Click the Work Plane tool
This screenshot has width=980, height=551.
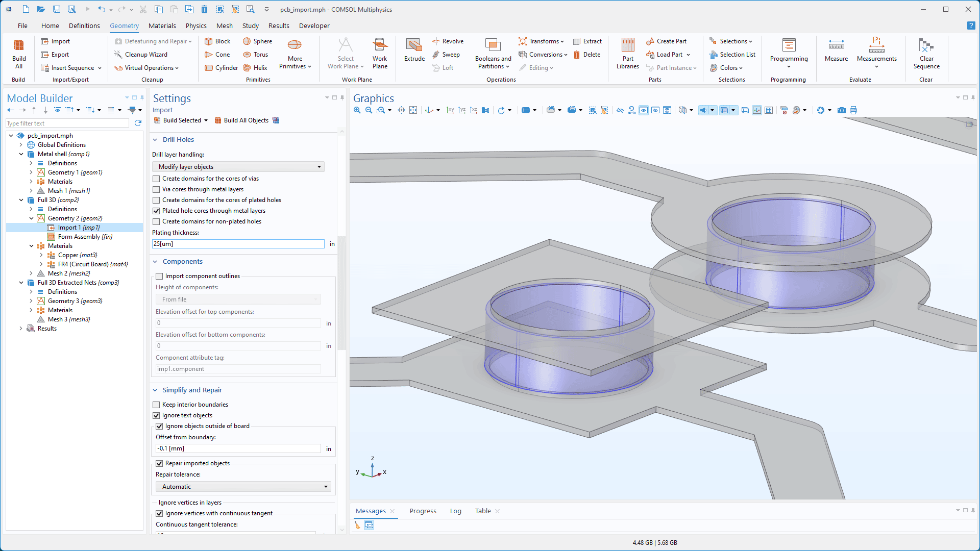tap(380, 54)
